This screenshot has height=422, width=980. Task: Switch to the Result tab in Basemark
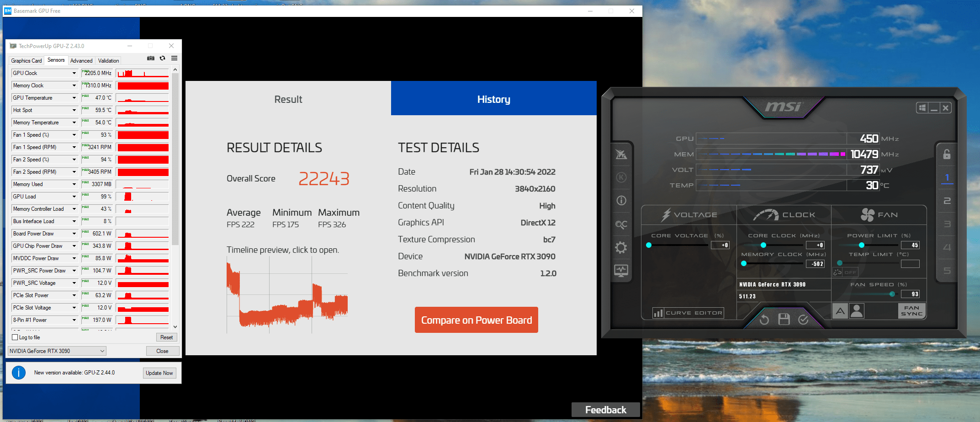pos(288,99)
